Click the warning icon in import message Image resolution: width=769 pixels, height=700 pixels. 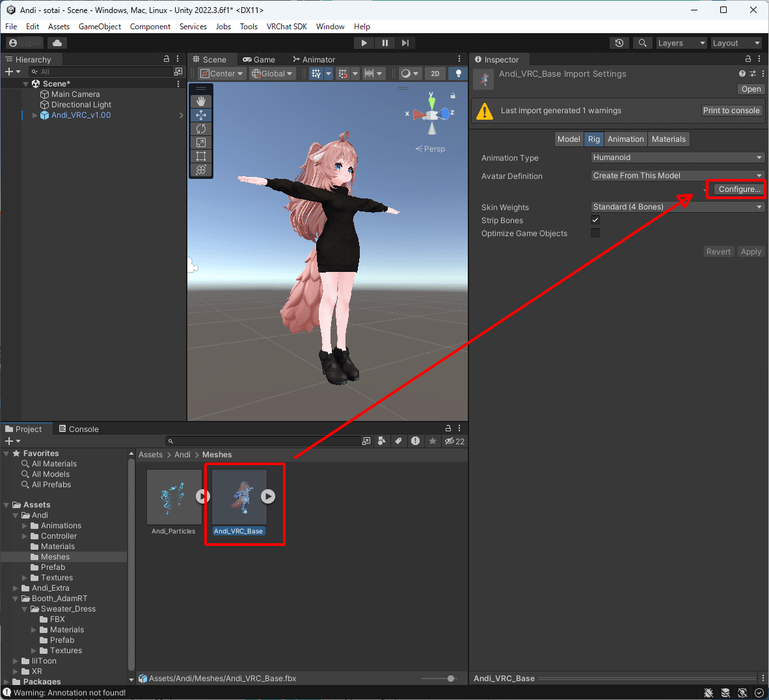point(485,111)
